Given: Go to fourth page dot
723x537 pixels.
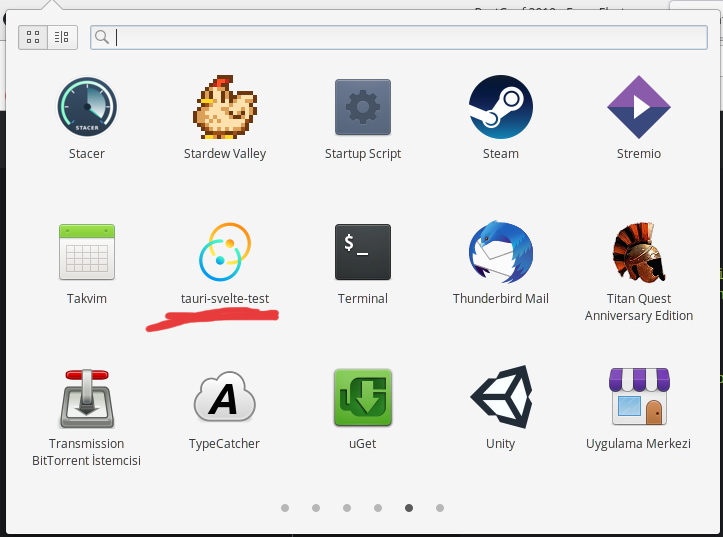Looking at the screenshot, I should pyautogui.click(x=378, y=507).
